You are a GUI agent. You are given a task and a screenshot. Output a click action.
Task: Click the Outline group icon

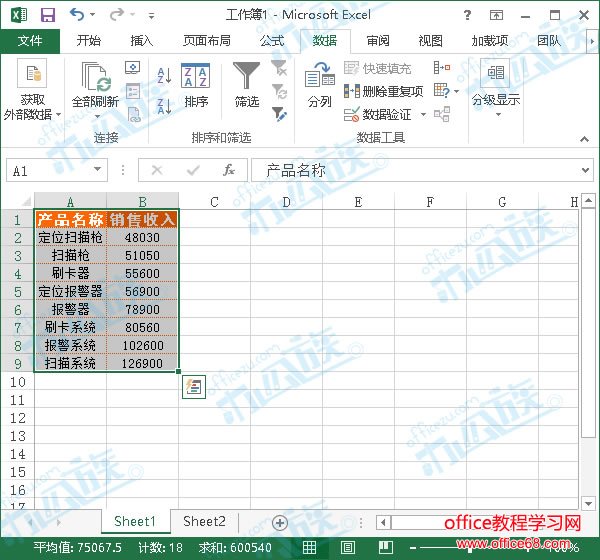[495, 73]
